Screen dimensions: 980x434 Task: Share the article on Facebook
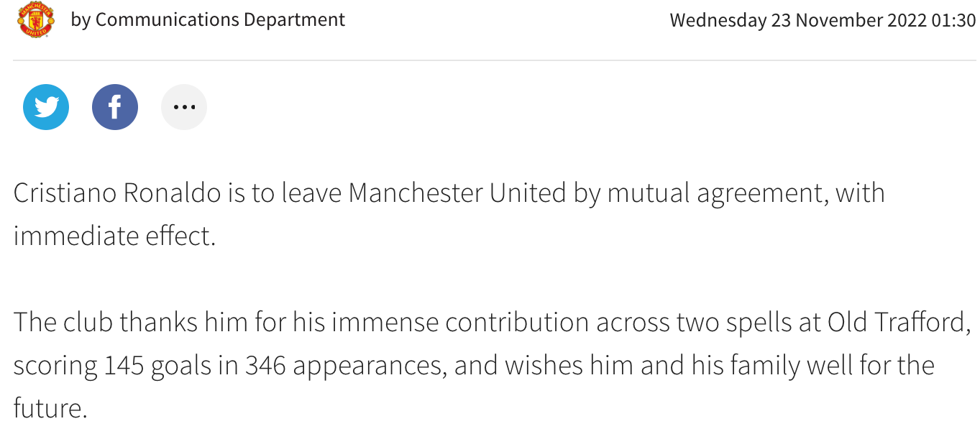115,107
